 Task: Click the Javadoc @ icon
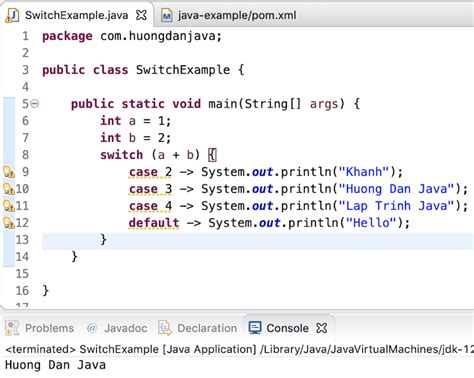(92, 328)
